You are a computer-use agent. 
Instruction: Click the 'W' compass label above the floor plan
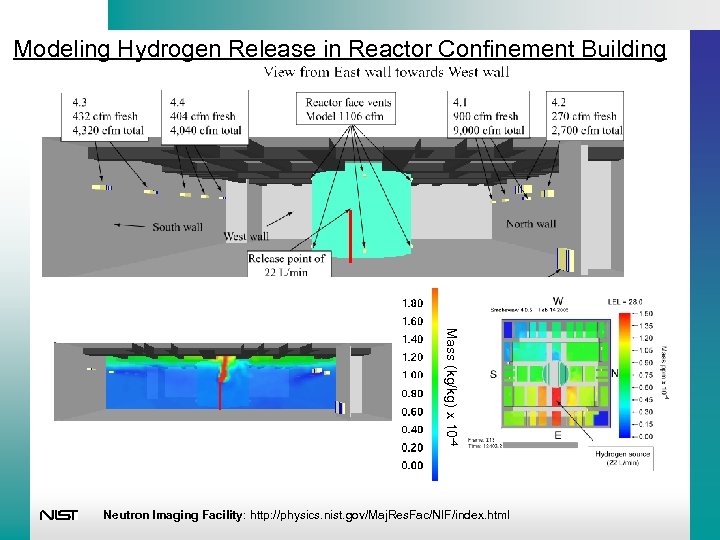pos(557,301)
